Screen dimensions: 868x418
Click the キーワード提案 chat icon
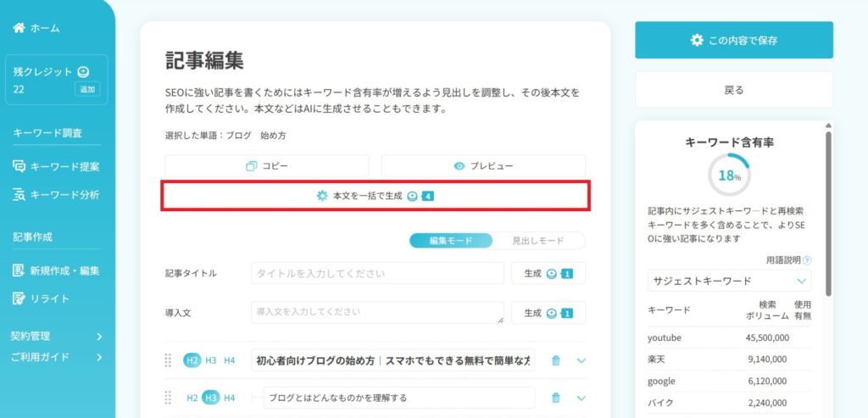[19, 166]
